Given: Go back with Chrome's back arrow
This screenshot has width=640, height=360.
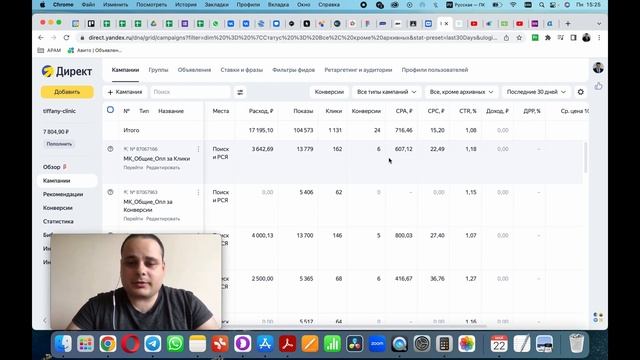Looking at the screenshot, I should [41, 38].
